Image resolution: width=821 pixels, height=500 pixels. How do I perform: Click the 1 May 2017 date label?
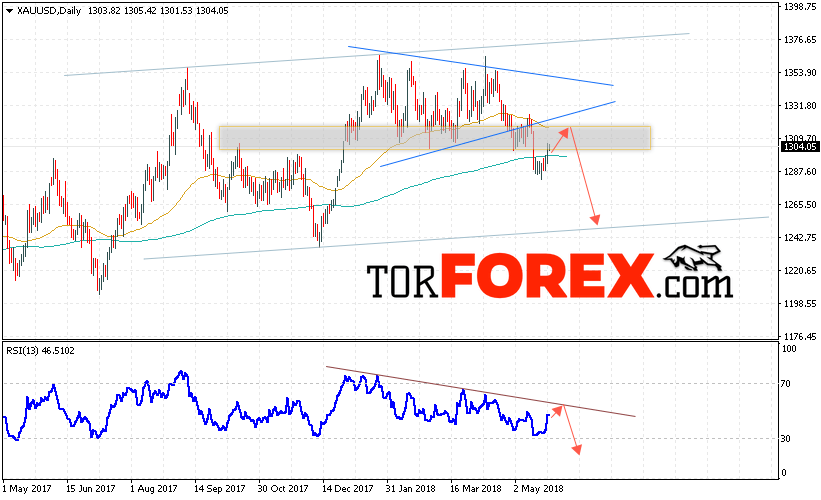[27, 488]
